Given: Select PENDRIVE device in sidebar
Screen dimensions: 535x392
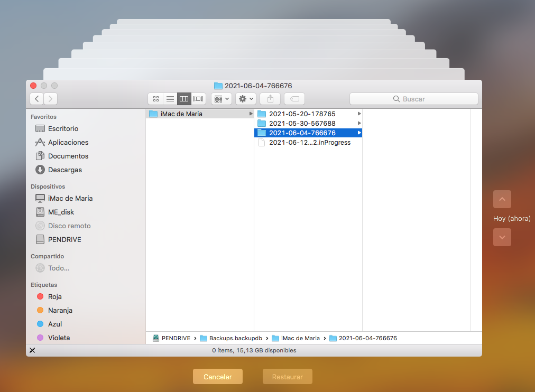Looking at the screenshot, I should coord(64,239).
